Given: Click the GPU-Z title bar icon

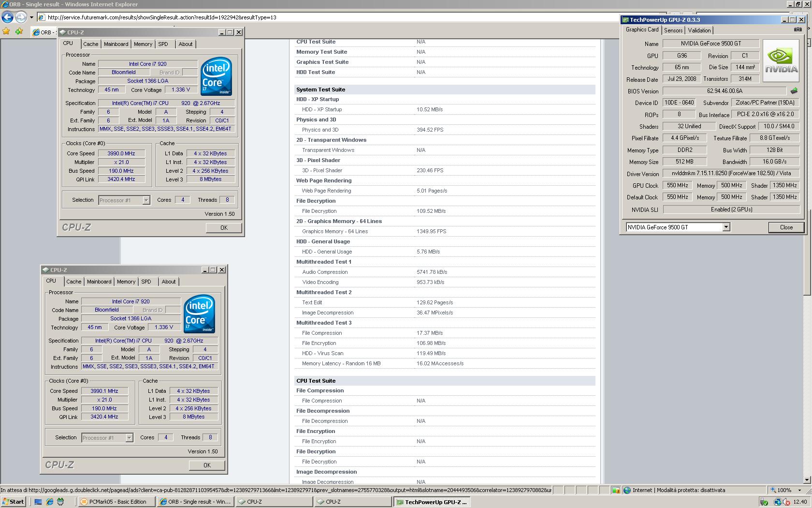Looking at the screenshot, I should (x=625, y=20).
